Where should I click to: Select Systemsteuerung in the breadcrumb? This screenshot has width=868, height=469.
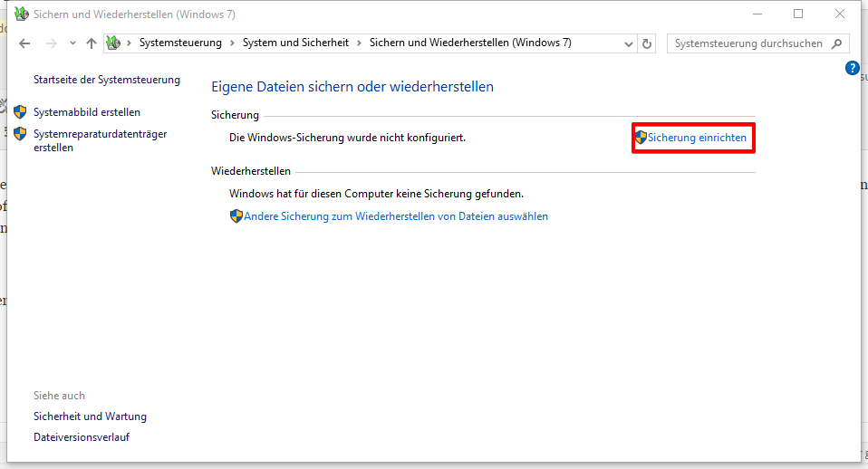180,43
